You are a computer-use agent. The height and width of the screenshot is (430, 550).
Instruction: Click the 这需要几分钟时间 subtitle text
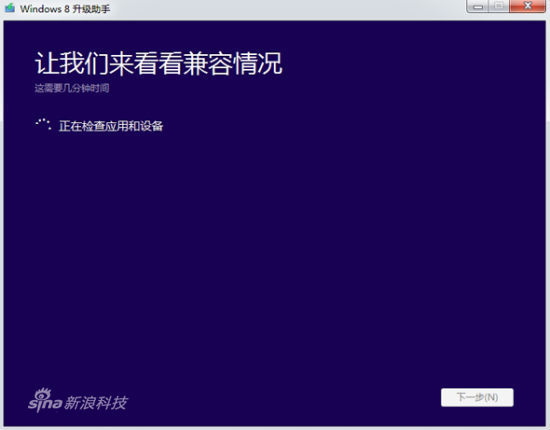point(72,88)
